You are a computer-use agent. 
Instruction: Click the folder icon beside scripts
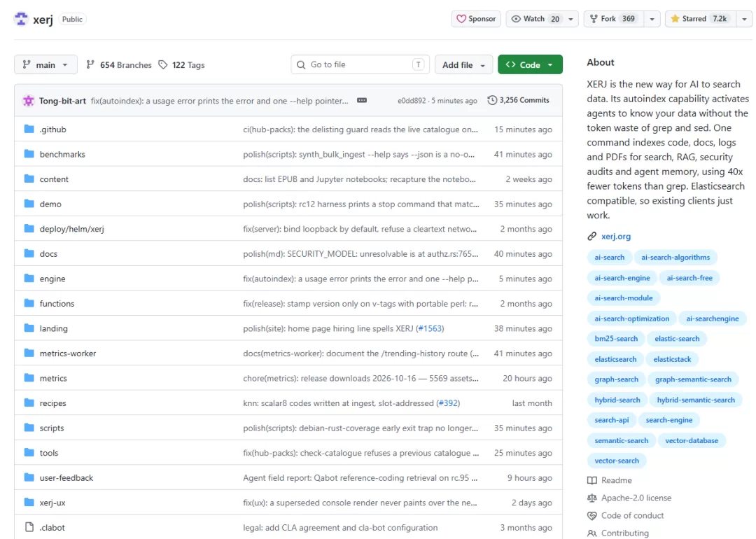(29, 428)
